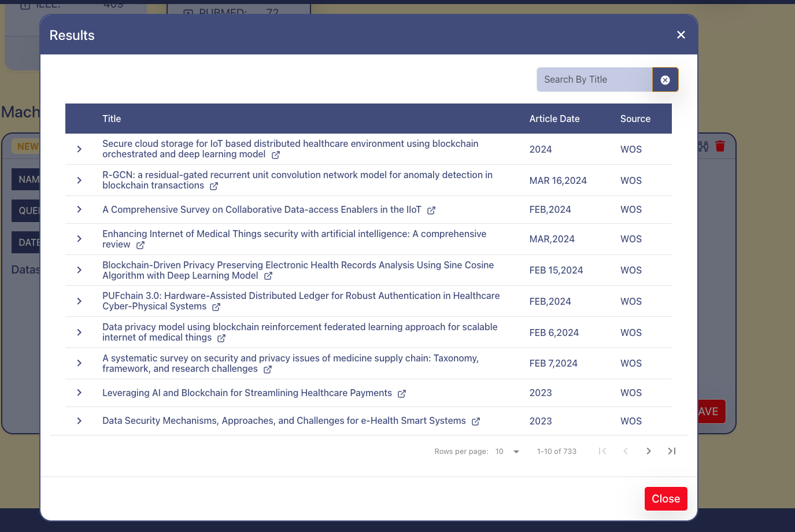The width and height of the screenshot is (795, 532).
Task: Expand the Secure cloud storage row
Action: pyautogui.click(x=79, y=149)
